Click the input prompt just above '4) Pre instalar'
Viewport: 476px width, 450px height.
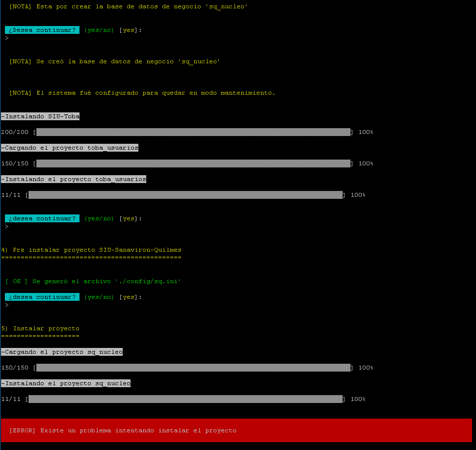pos(7,227)
